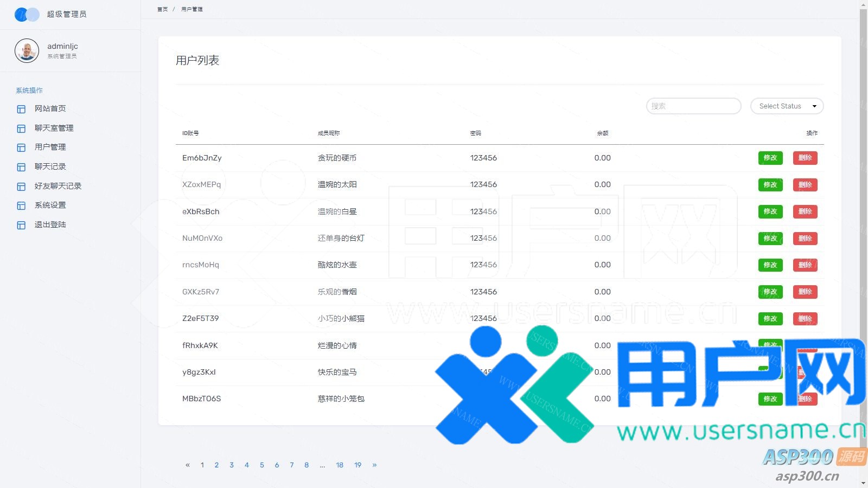Click the 系统设置 sidebar icon
The width and height of the screenshot is (868, 488).
tap(21, 206)
